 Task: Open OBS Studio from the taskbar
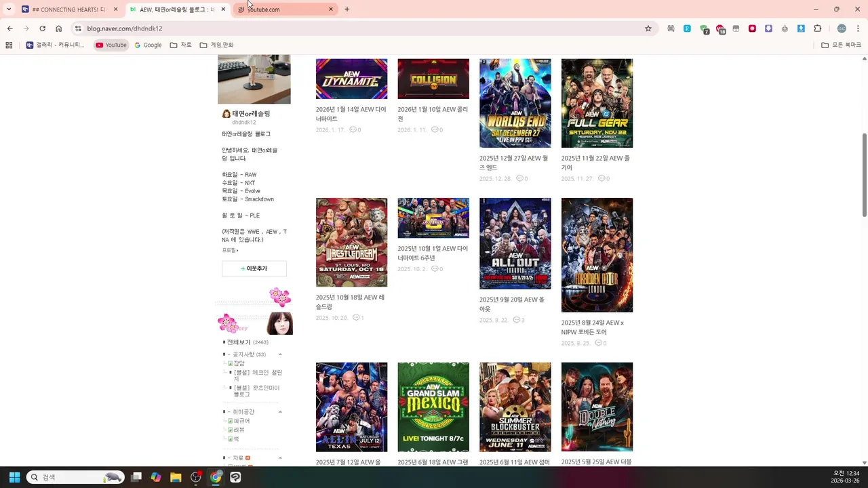[x=196, y=477]
